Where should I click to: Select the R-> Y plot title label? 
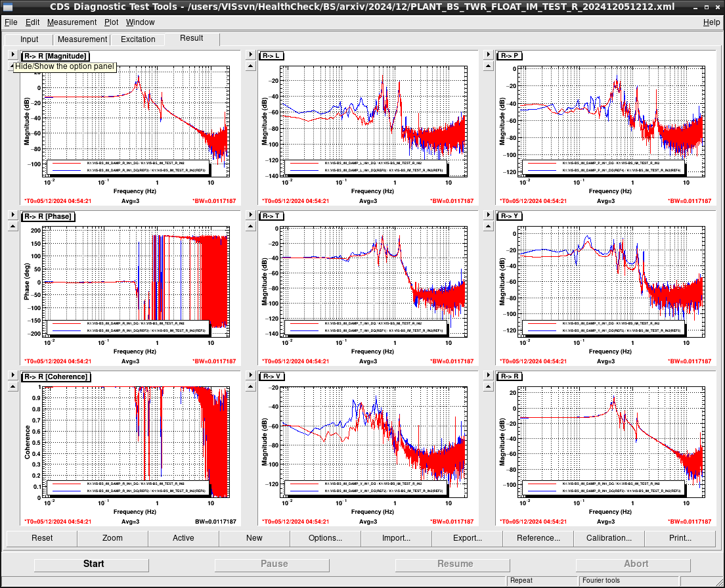click(510, 216)
